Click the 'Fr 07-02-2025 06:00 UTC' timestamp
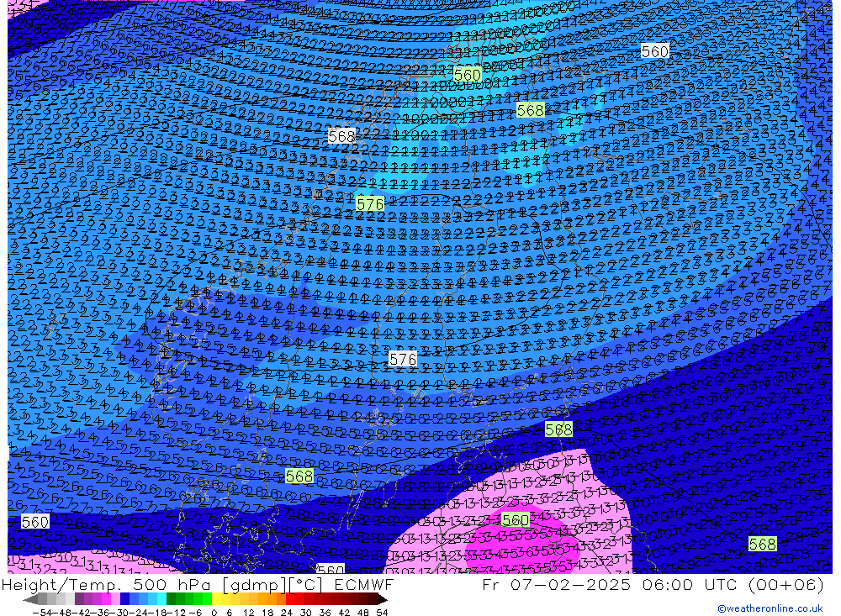This screenshot has width=841, height=616. tap(610, 584)
